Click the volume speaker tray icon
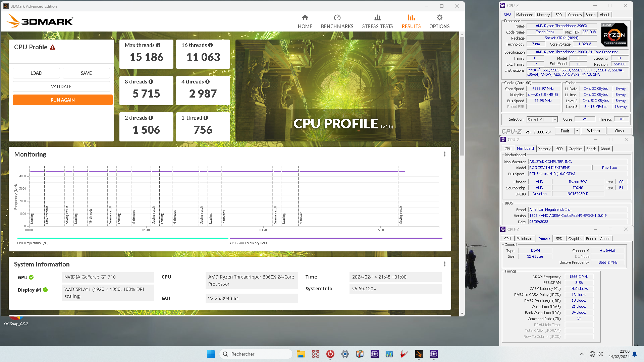The height and width of the screenshot is (362, 644). click(x=600, y=354)
